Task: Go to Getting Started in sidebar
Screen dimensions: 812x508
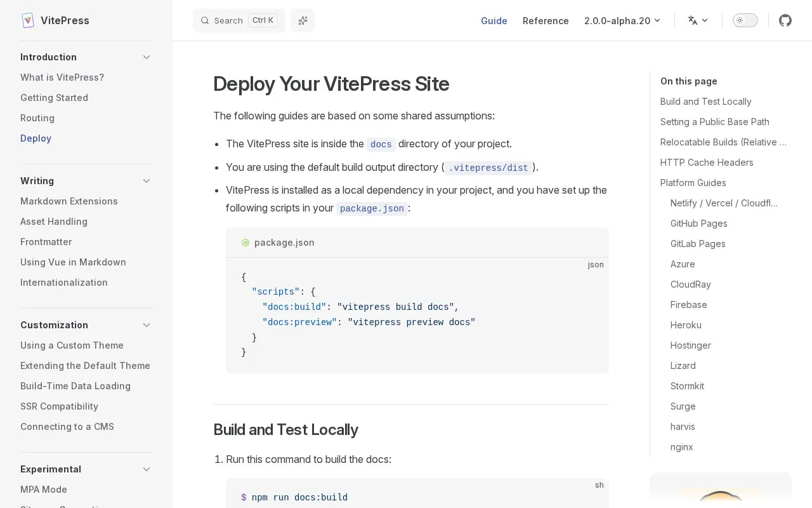Action: 54,98
